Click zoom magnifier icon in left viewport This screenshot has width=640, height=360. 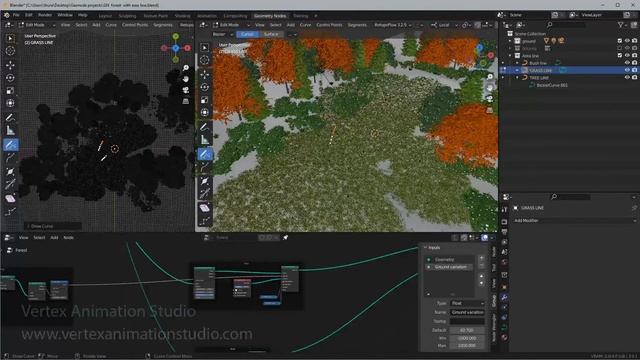(x=186, y=68)
